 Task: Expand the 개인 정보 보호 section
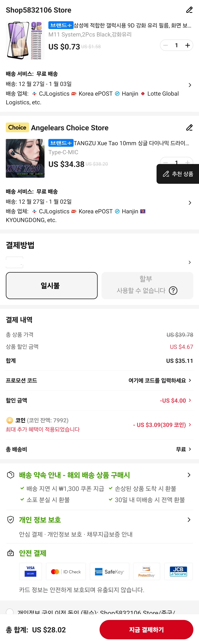click(189, 520)
